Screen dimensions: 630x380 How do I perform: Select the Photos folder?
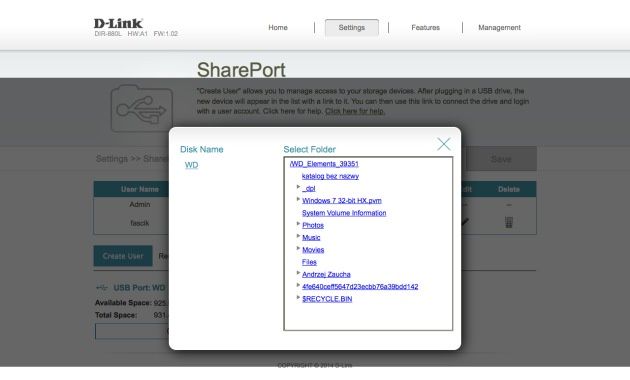tap(313, 225)
